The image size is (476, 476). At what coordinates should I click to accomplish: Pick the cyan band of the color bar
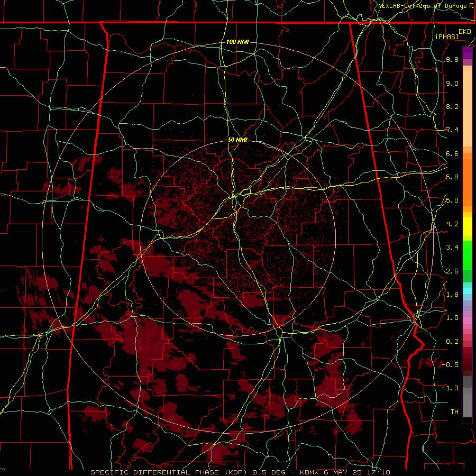[x=467, y=291]
